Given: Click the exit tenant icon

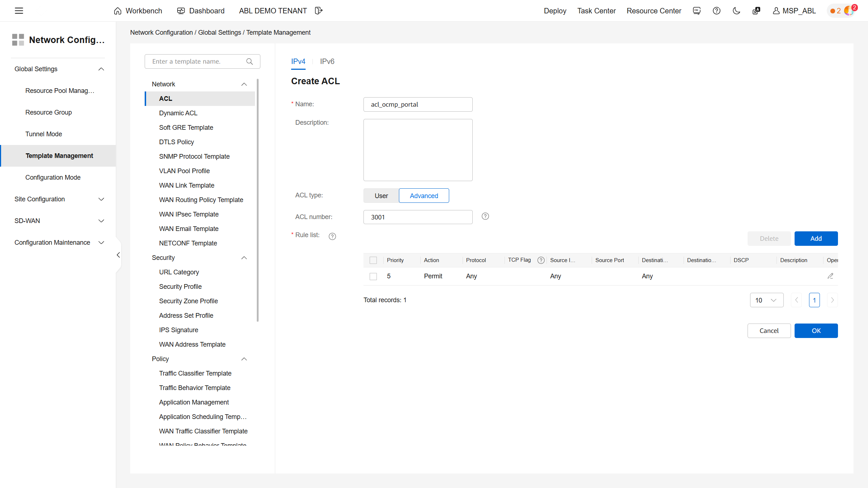Looking at the screenshot, I should (318, 11).
